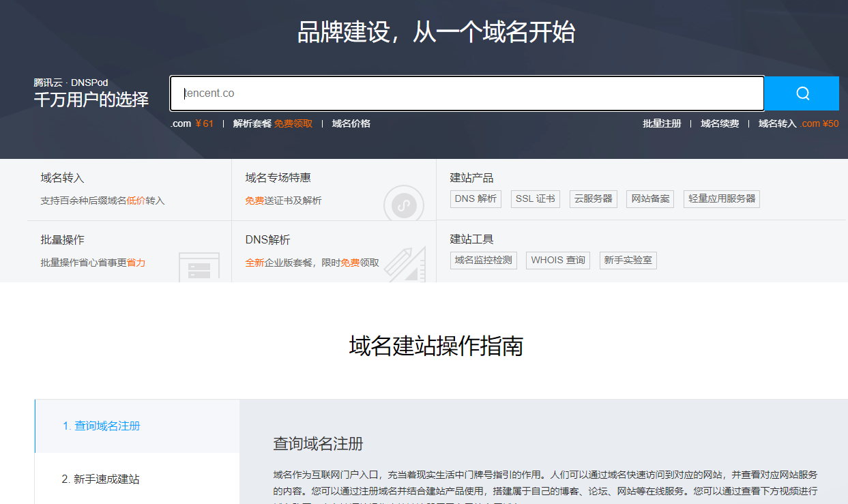Viewport: 848px width, 504px height.
Task: Switch to 2. 新手速成建站 tab
Action: click(x=137, y=479)
